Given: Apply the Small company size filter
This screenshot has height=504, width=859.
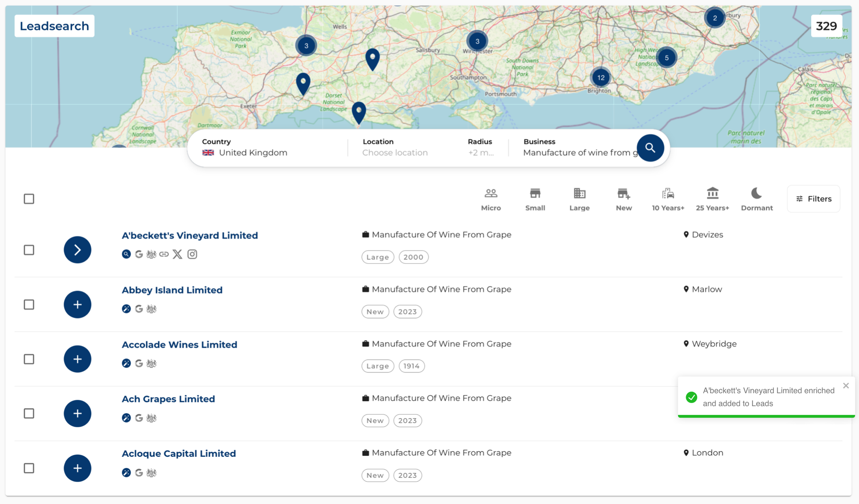Looking at the screenshot, I should coord(535,199).
